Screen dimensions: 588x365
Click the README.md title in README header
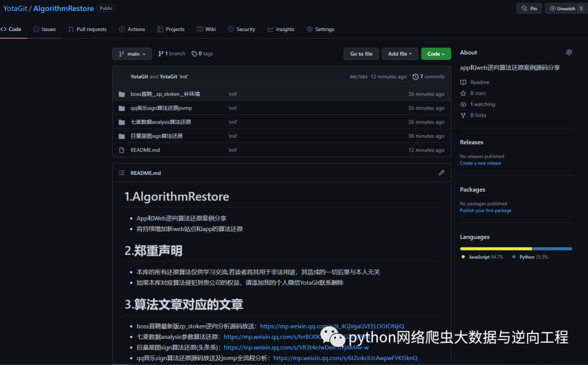145,173
